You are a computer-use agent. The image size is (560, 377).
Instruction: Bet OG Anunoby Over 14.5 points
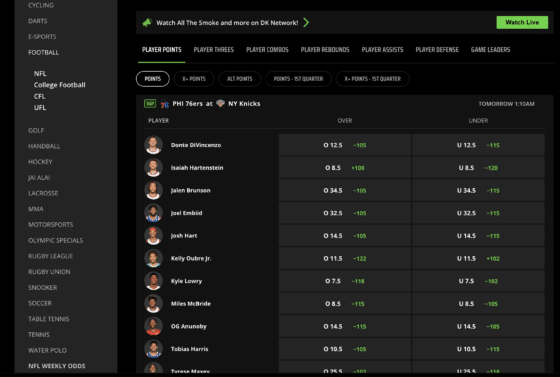pyautogui.click(x=345, y=326)
